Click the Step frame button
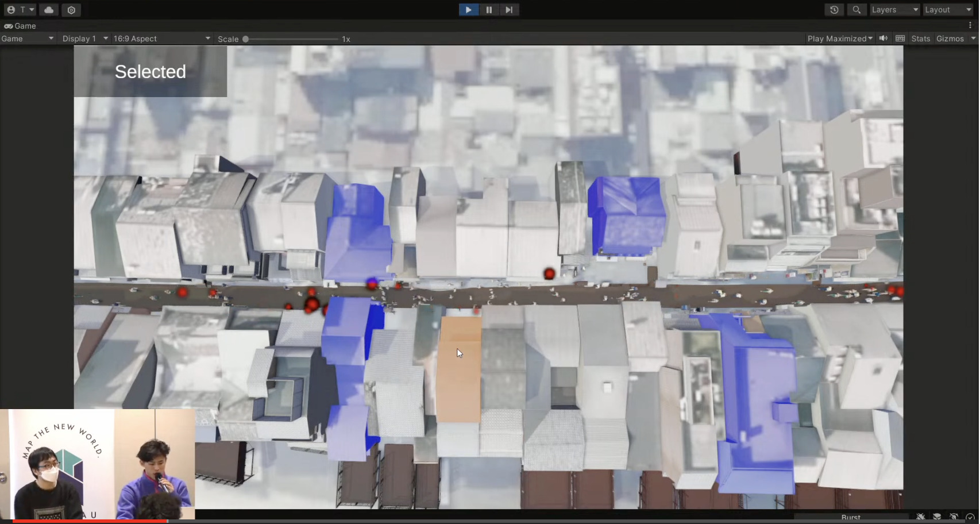The image size is (980, 524). 509,10
